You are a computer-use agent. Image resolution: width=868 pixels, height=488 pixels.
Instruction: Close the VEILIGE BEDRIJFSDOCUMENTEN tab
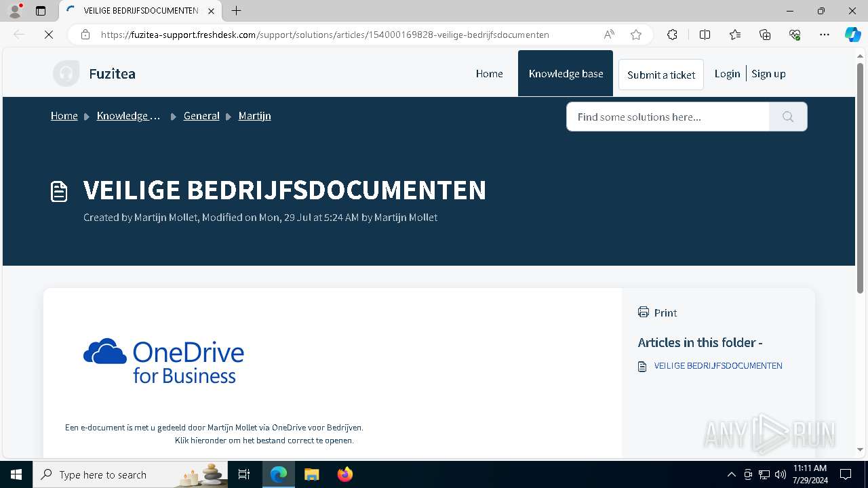211,11
